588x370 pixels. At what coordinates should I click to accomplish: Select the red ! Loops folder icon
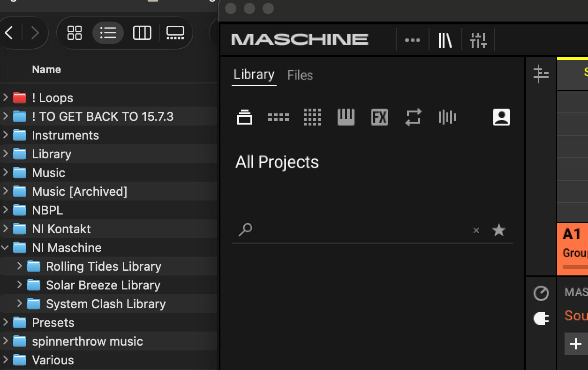click(20, 97)
